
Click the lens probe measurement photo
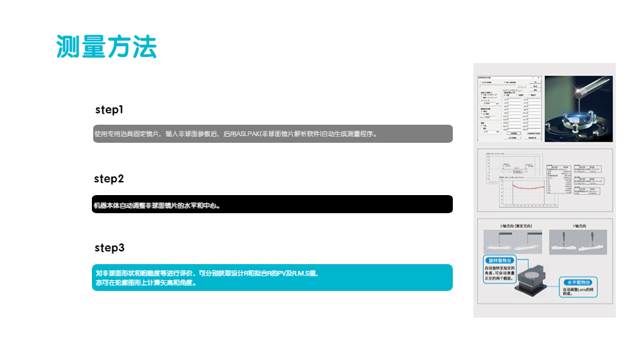578,108
